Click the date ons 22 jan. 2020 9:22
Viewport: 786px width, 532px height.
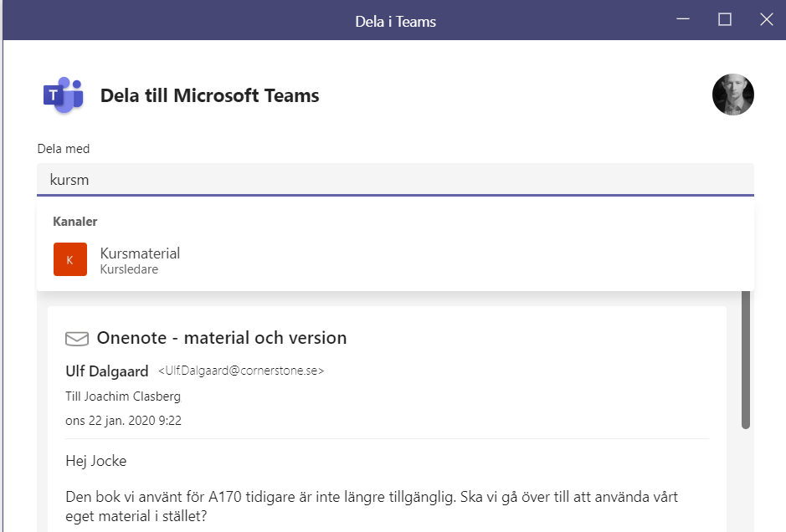click(x=123, y=420)
